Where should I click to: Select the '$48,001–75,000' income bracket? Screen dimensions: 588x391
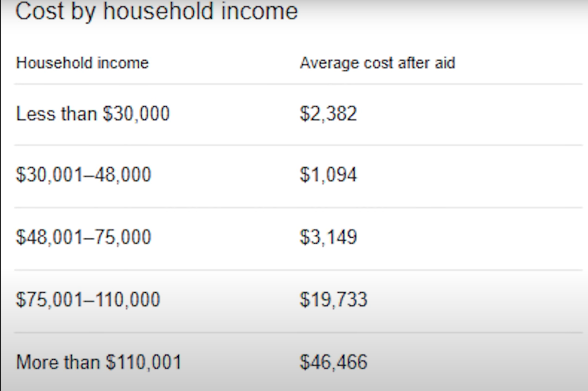[83, 237]
